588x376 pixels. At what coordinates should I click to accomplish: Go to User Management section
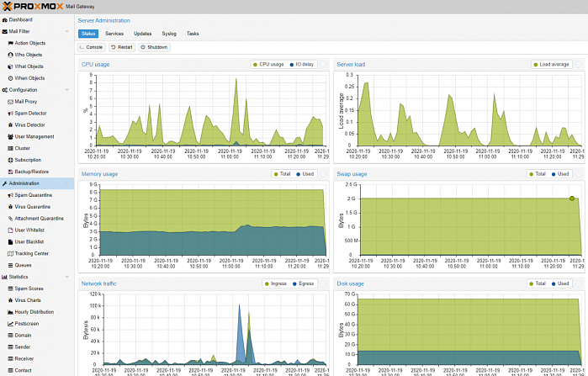pyautogui.click(x=34, y=136)
